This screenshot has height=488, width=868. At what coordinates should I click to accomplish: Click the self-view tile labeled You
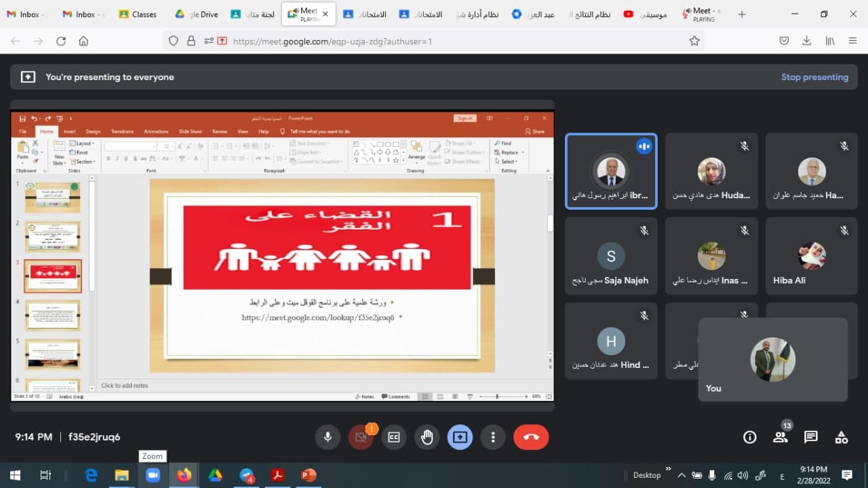click(773, 360)
